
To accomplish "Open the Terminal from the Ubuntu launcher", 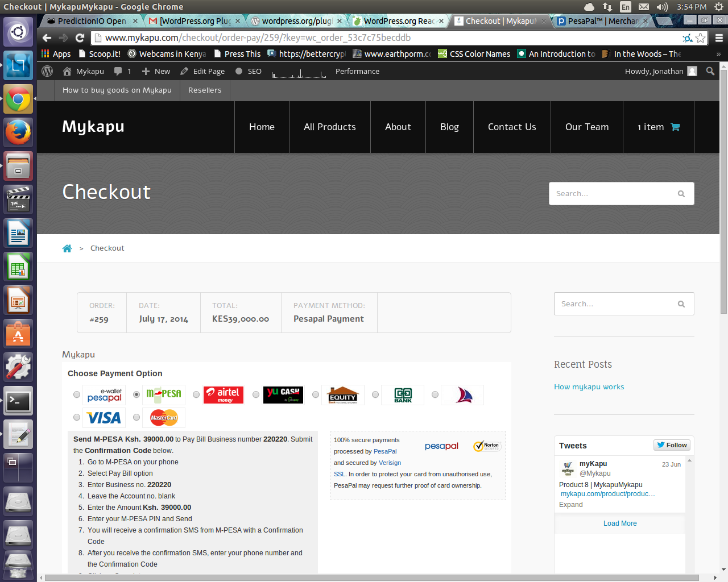I will click(18, 401).
